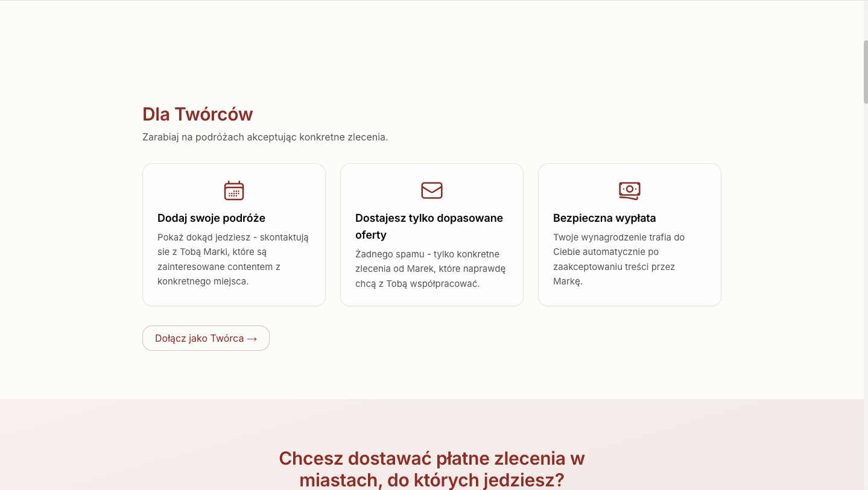868x490 pixels.
Task: Click the 'Dołącz jako Twórca' button
Action: pos(206,338)
